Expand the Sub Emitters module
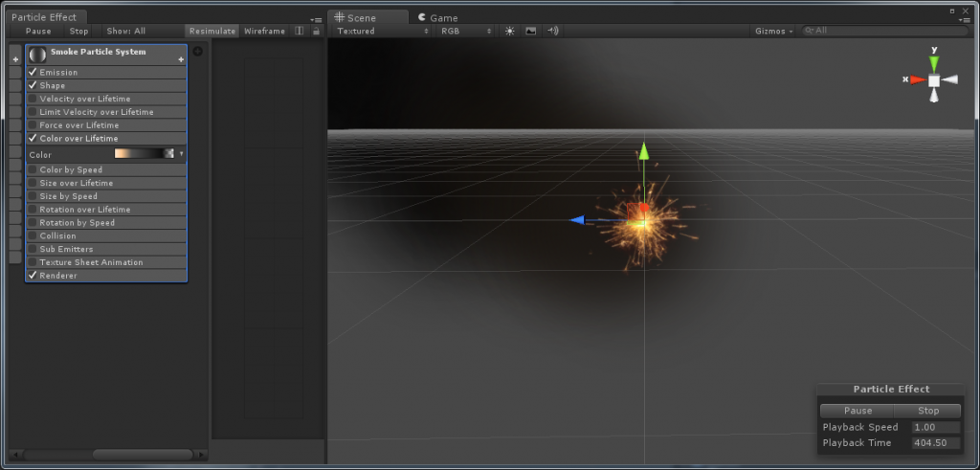Image resolution: width=980 pixels, height=470 pixels. tap(106, 249)
